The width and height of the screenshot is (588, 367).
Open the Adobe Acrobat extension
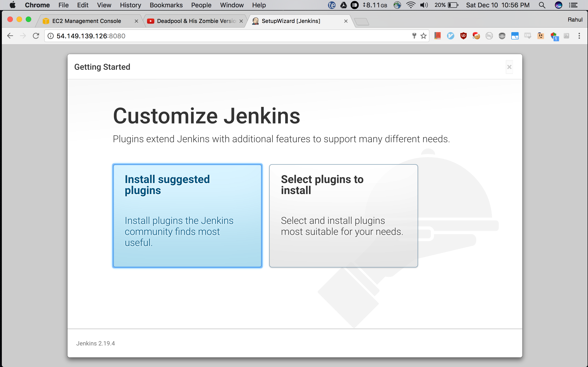coord(438,36)
